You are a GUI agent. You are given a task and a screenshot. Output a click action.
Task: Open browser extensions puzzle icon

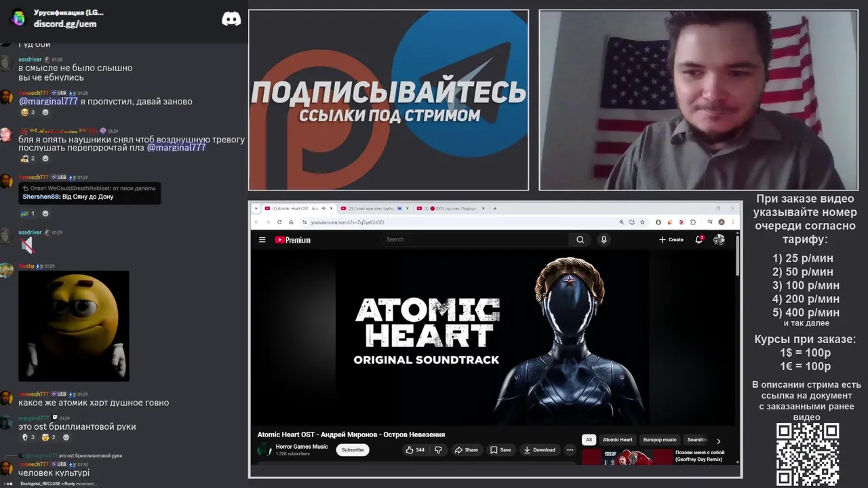693,222
